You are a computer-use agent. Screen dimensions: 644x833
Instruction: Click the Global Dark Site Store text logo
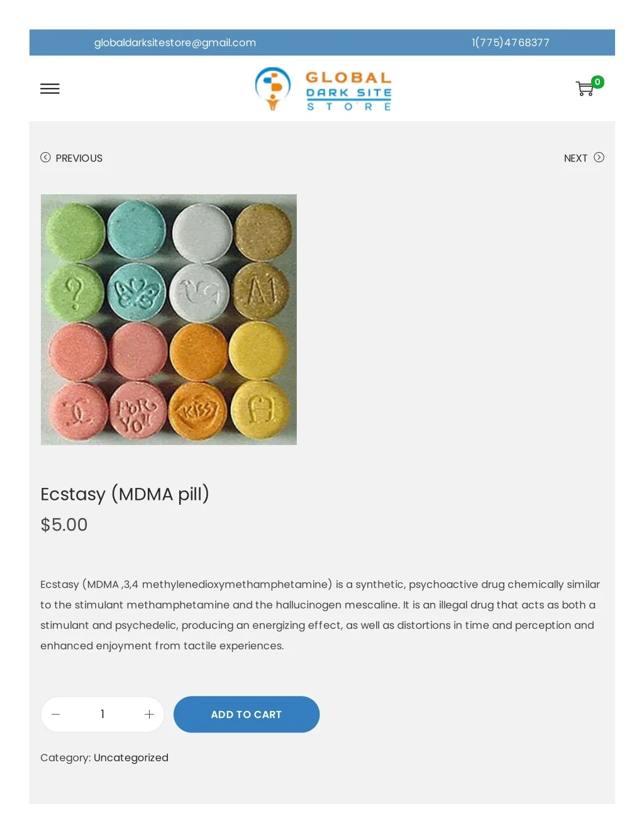348,91
